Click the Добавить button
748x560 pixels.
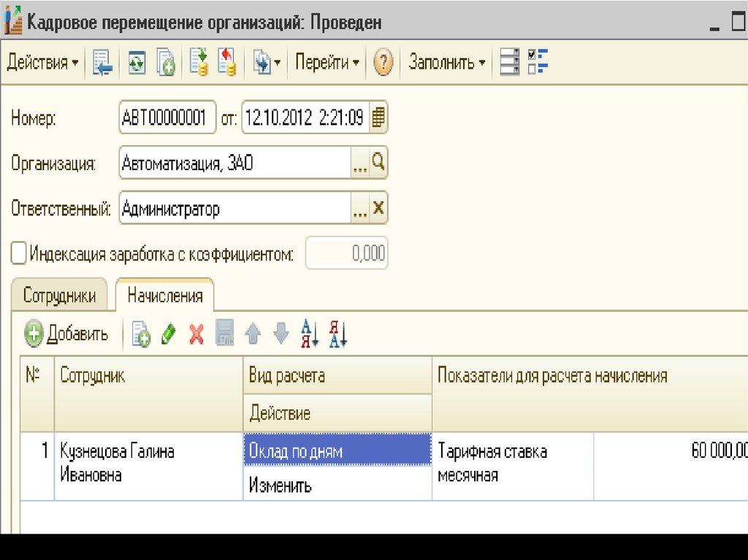pos(66,334)
